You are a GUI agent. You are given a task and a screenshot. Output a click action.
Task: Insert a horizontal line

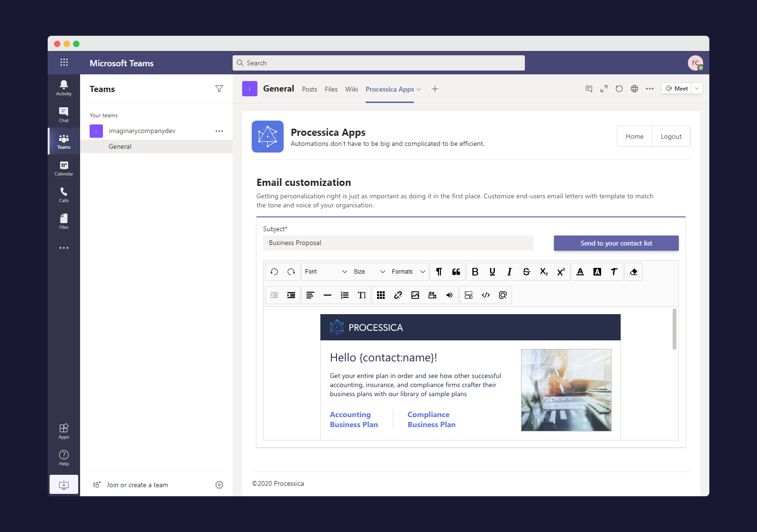coord(327,295)
